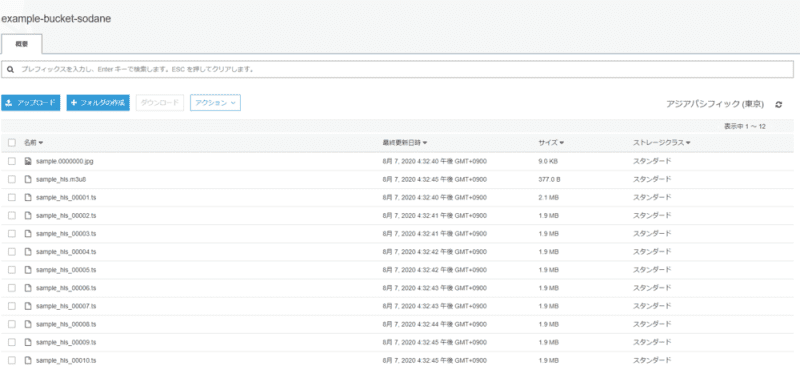This screenshot has width=800, height=378.
Task: Click スタンダード in the sample_hls.m3u8 row
Action: (652, 180)
